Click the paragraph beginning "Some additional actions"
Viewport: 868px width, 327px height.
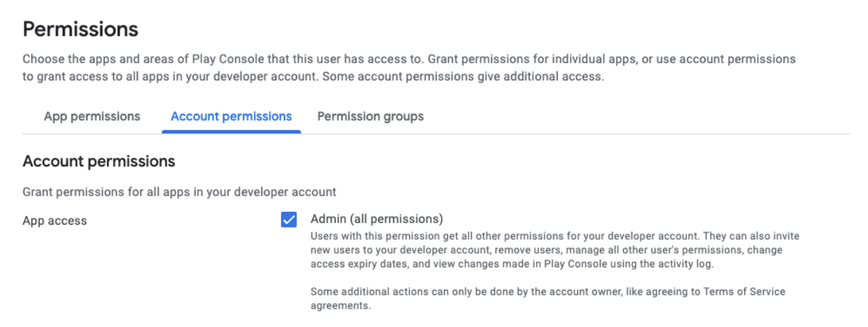coord(548,292)
